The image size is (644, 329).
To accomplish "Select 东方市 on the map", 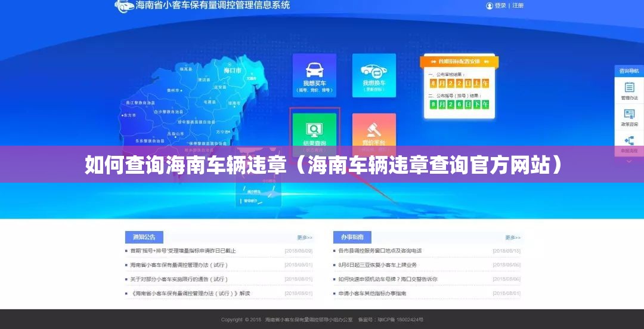I will point(129,116).
